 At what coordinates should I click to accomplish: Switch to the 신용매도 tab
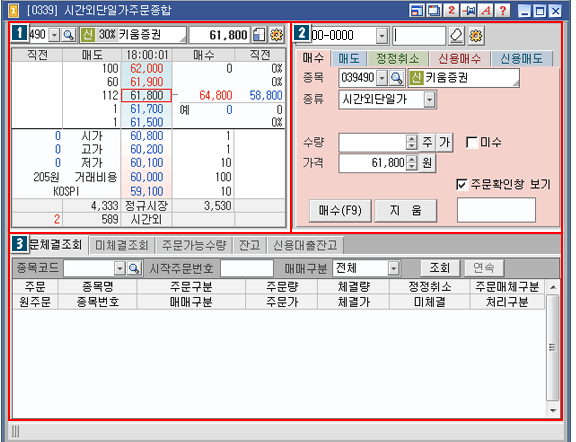point(521,59)
